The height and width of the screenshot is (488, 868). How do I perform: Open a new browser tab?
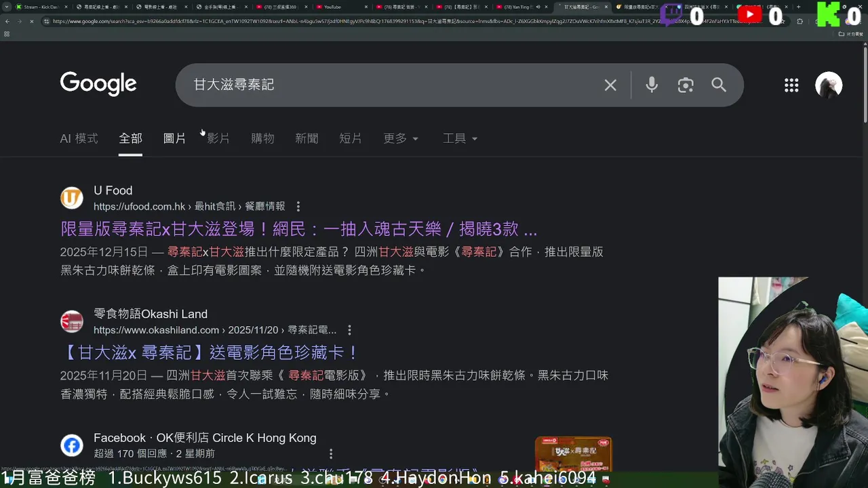(798, 7)
